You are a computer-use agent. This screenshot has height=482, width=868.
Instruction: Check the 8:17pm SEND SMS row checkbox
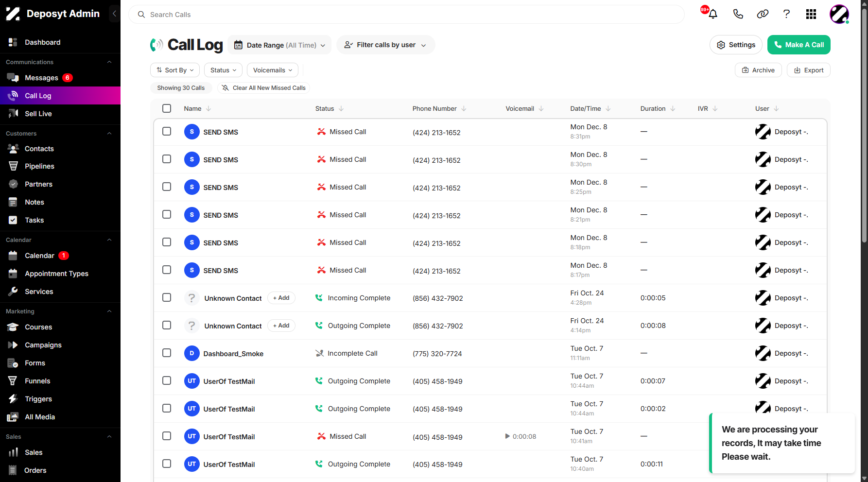tap(167, 270)
